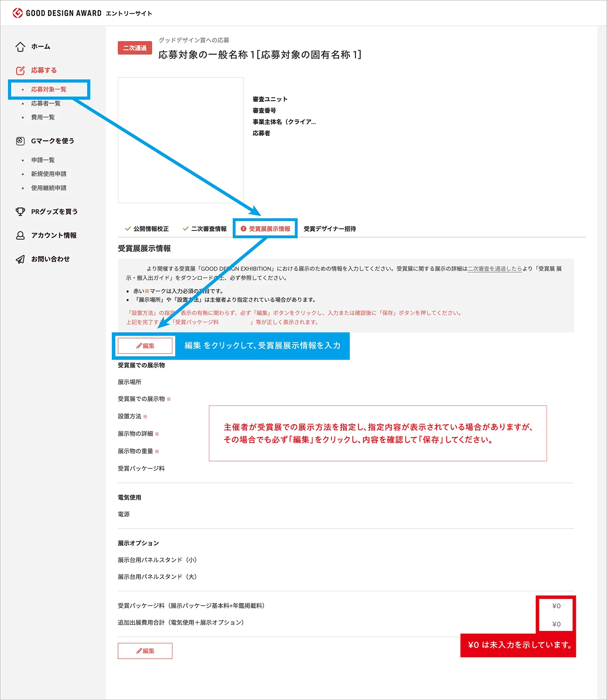
Task: Click the pencil-edit icon beside 応募する
Action: coord(20,70)
